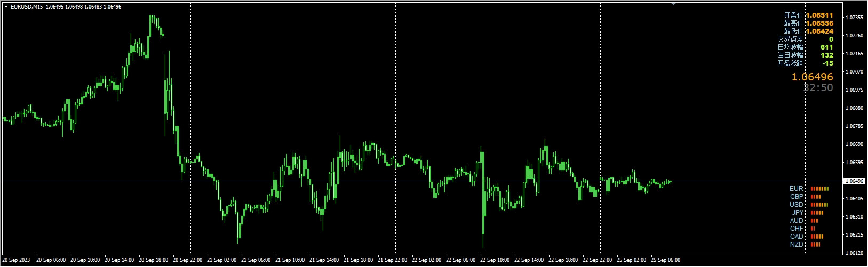
Task: Click the 1.06310 price axis label
Action: pos(855,217)
